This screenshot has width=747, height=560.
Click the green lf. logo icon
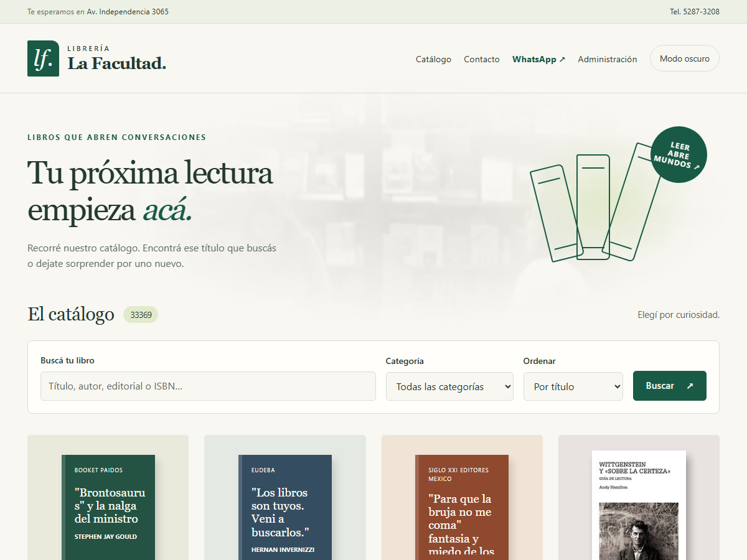point(43,58)
